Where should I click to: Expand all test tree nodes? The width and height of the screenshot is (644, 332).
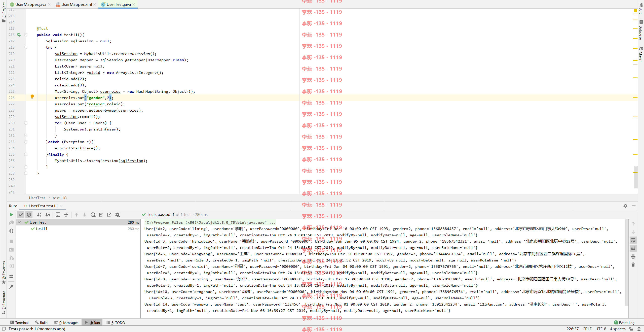[58, 215]
